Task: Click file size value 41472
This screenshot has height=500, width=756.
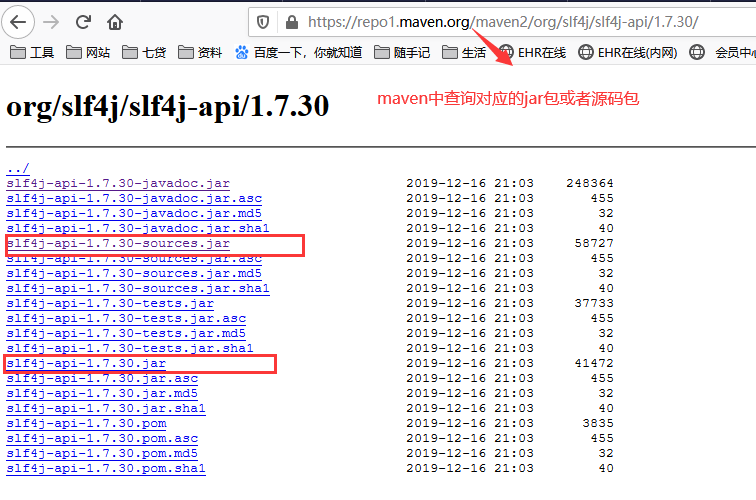Action: [594, 363]
